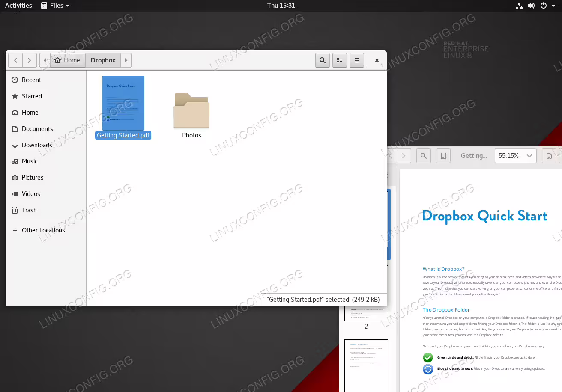The height and width of the screenshot is (392, 562).
Task: Select the Getting Started.pdf thumbnail
Action: 123,103
